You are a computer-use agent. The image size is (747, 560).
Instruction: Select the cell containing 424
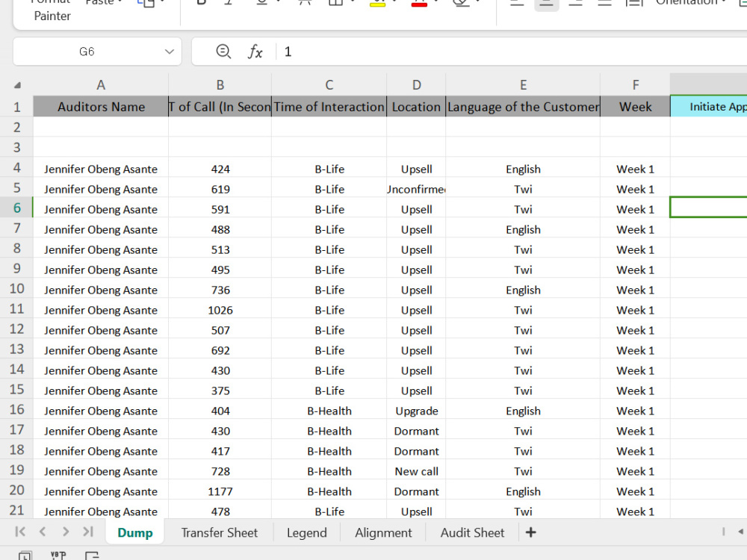tap(220, 169)
